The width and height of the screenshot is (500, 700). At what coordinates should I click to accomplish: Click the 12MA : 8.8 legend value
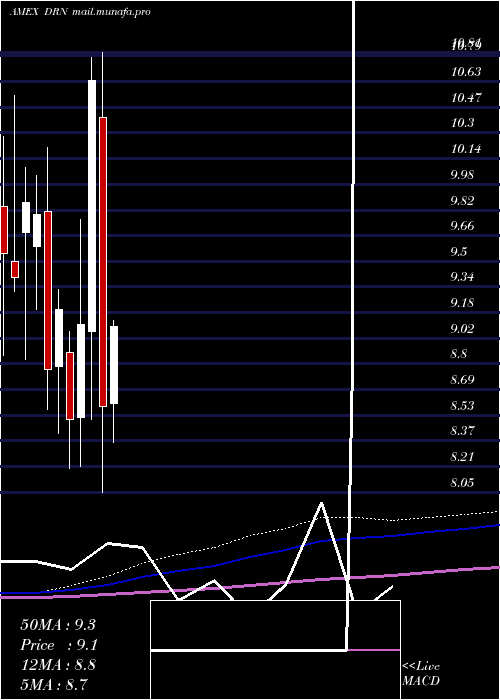(58, 664)
